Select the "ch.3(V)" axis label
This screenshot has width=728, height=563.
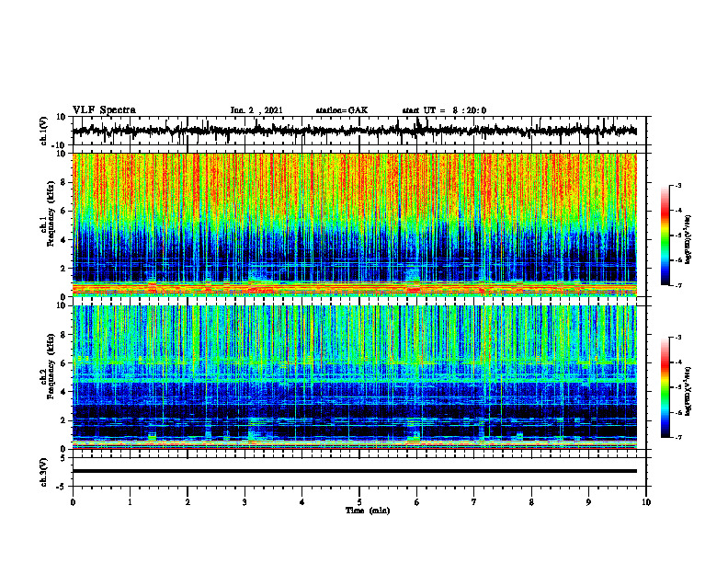(44, 472)
